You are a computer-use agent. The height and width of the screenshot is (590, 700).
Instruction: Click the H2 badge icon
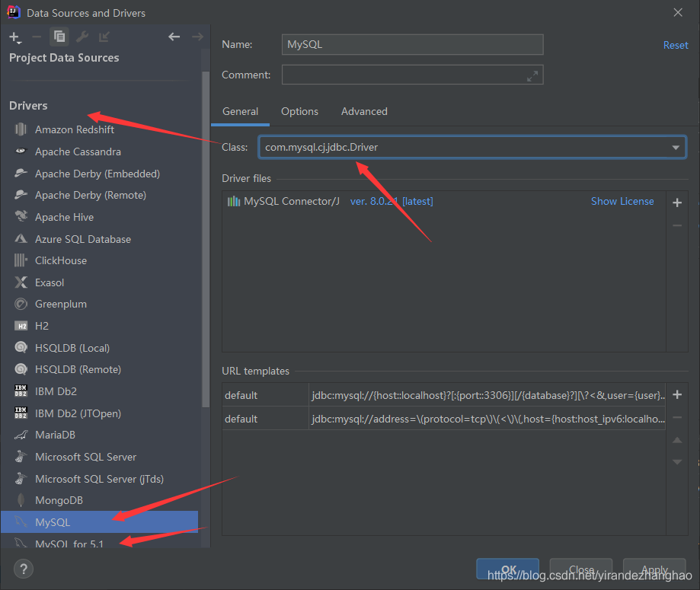[21, 327]
